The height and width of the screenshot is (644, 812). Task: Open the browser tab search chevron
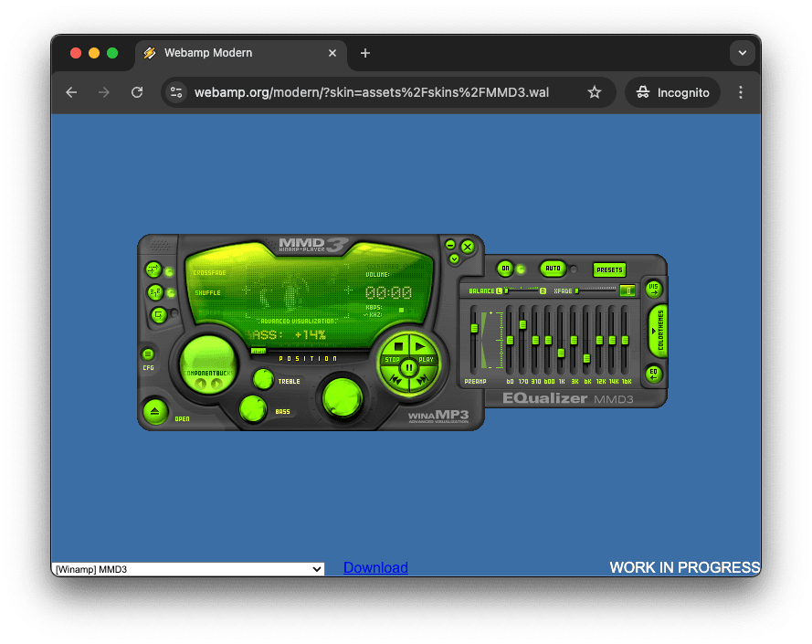743,53
